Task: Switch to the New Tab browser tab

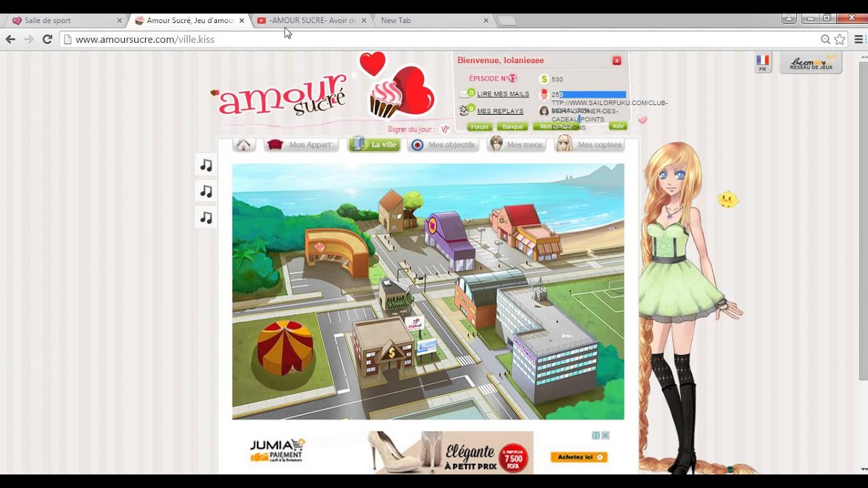Action: pyautogui.click(x=433, y=20)
